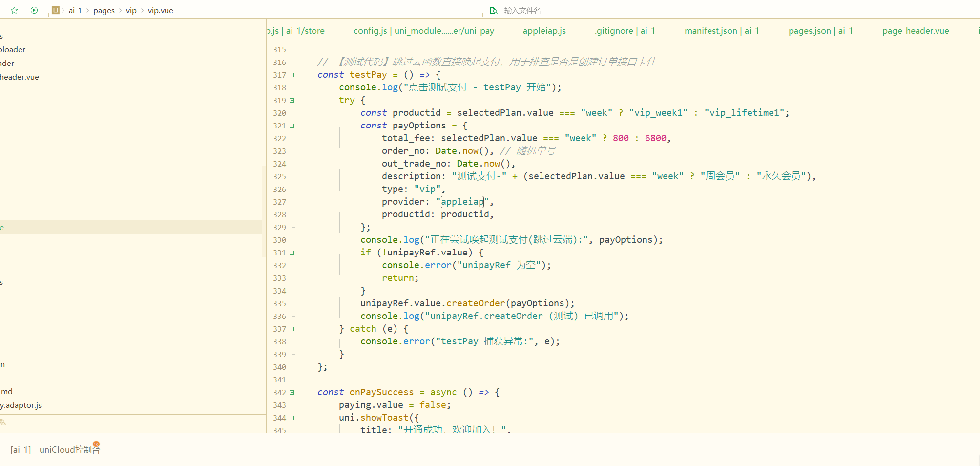The height and width of the screenshot is (466, 980).
Task: Fold the try block at line 319
Action: (x=292, y=101)
